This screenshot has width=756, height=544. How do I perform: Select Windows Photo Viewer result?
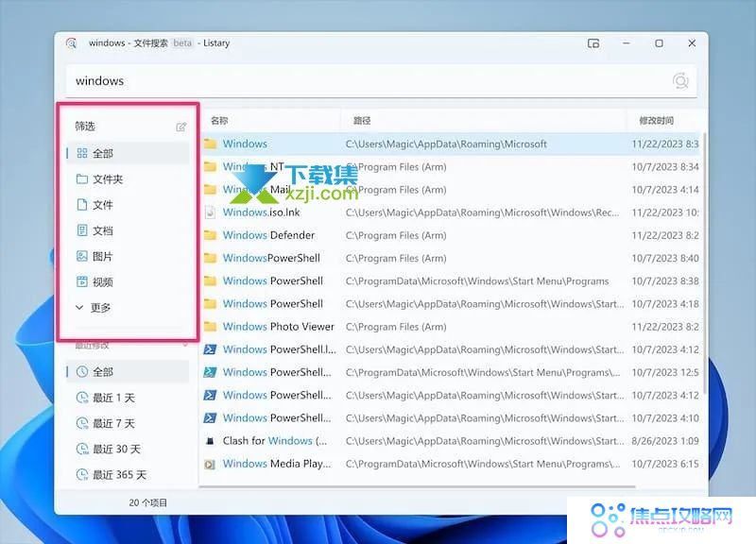coord(451,327)
